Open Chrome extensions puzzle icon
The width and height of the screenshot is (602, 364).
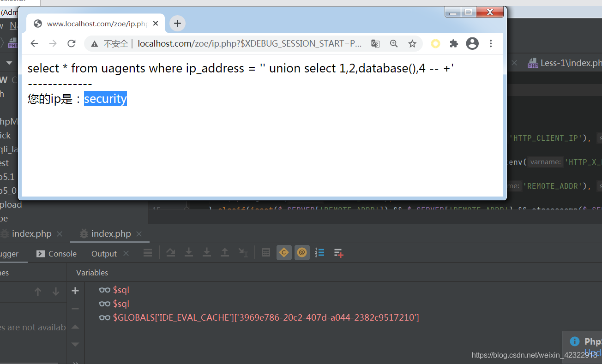point(454,43)
